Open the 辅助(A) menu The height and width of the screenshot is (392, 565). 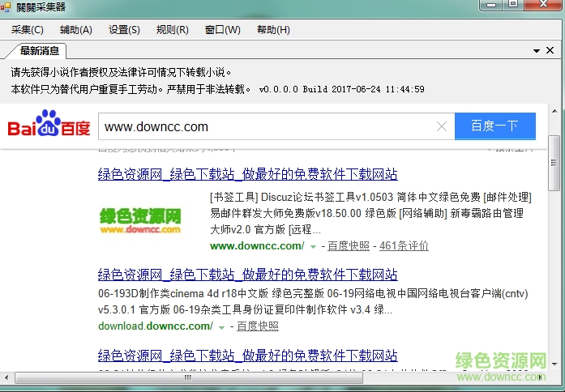pyautogui.click(x=75, y=29)
